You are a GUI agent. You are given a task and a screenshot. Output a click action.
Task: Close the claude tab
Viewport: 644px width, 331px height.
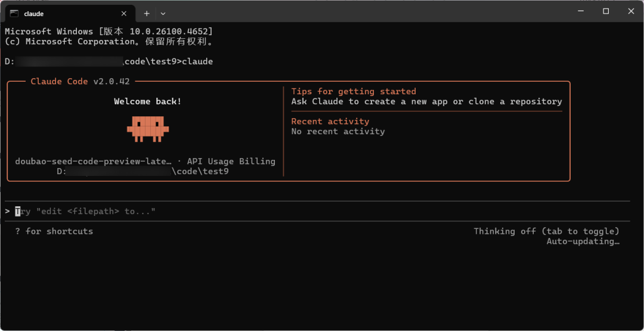tap(124, 13)
